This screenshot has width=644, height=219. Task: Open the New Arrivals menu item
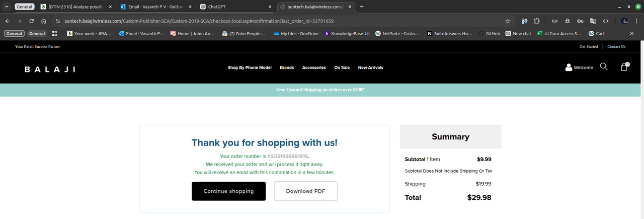point(370,67)
